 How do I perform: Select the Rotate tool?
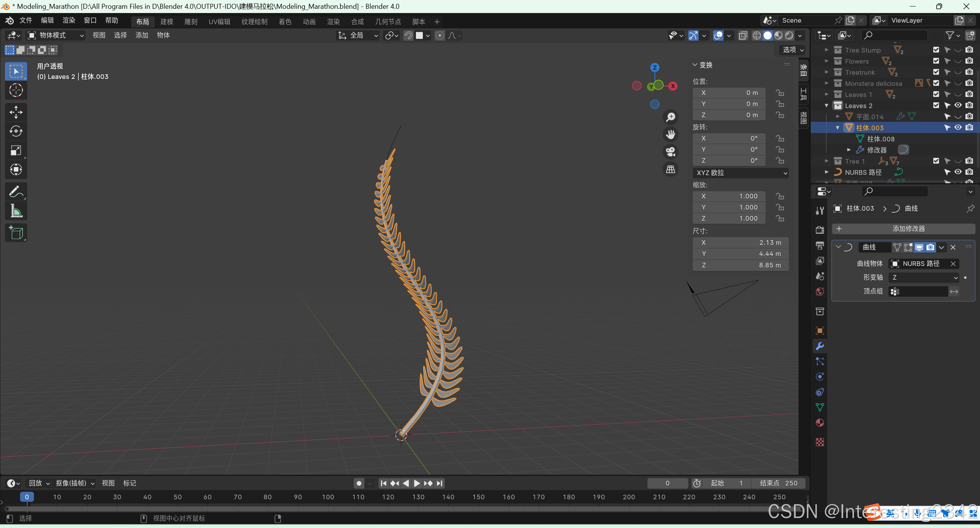[16, 131]
